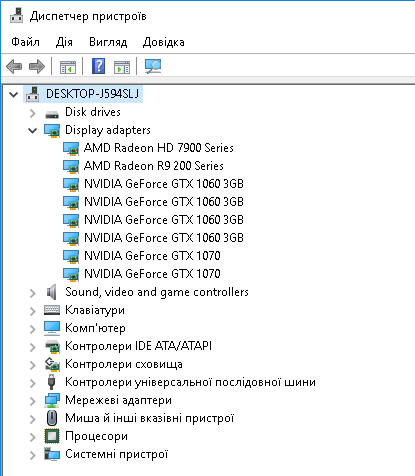Collapse the DESKTOP-J594SLJ root node
The height and width of the screenshot is (476, 415).
pyautogui.click(x=14, y=95)
